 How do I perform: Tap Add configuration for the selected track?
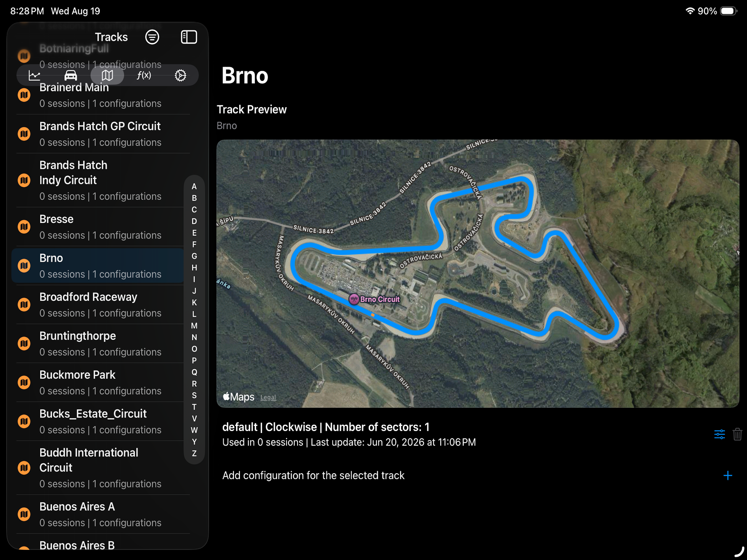[x=313, y=475]
